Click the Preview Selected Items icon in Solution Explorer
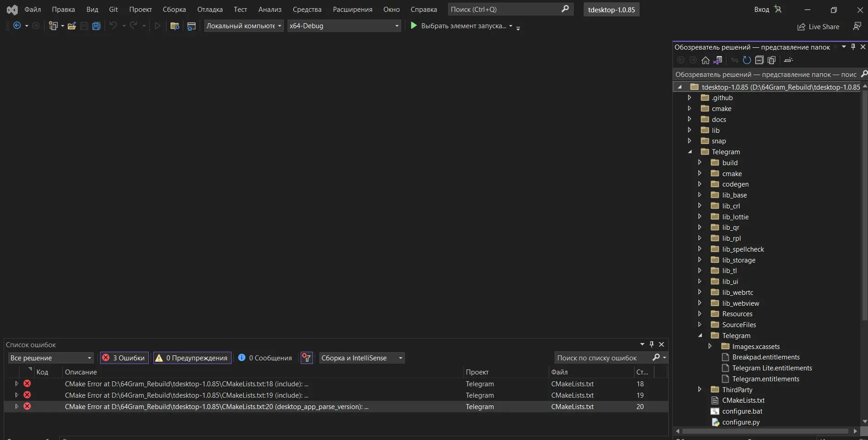The image size is (868, 440). click(x=789, y=60)
